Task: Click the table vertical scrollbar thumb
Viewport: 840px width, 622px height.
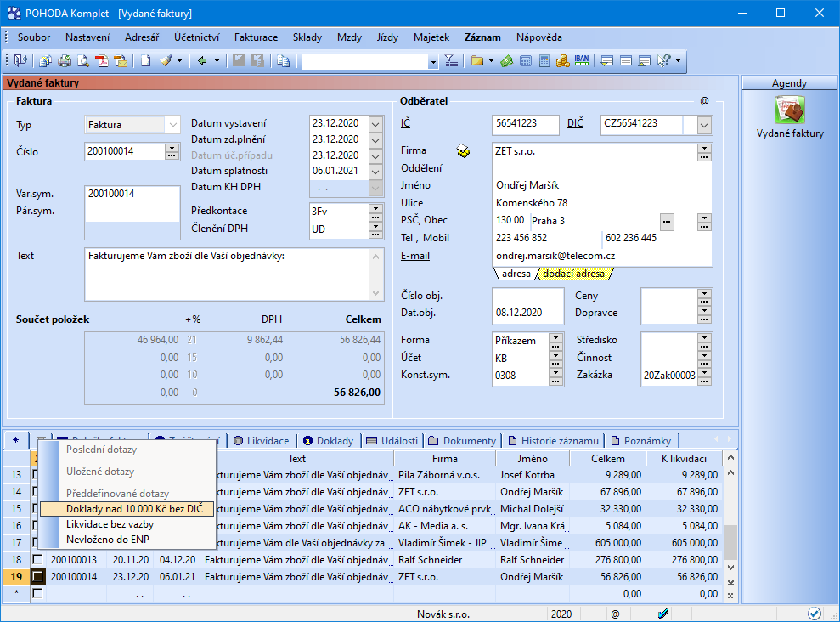Action: point(730,541)
